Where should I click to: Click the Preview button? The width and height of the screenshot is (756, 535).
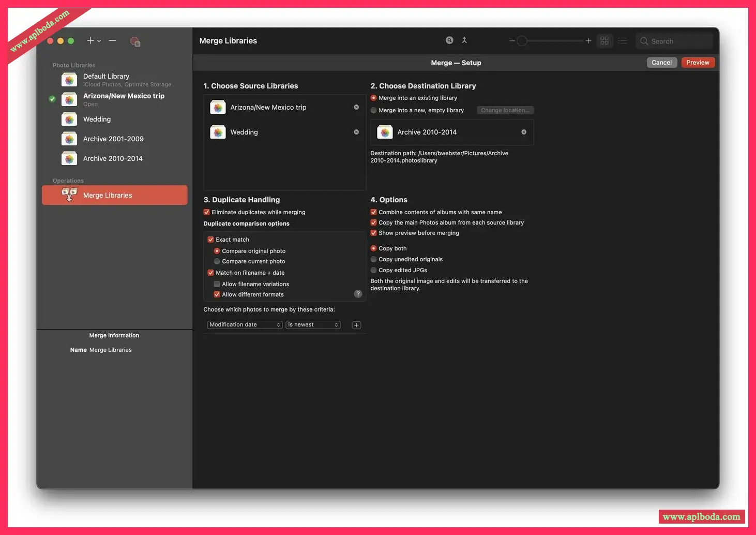698,62
